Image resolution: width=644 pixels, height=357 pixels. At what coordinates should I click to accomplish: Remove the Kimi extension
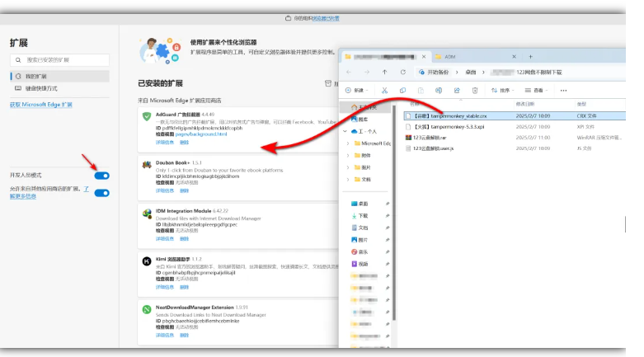(184, 288)
